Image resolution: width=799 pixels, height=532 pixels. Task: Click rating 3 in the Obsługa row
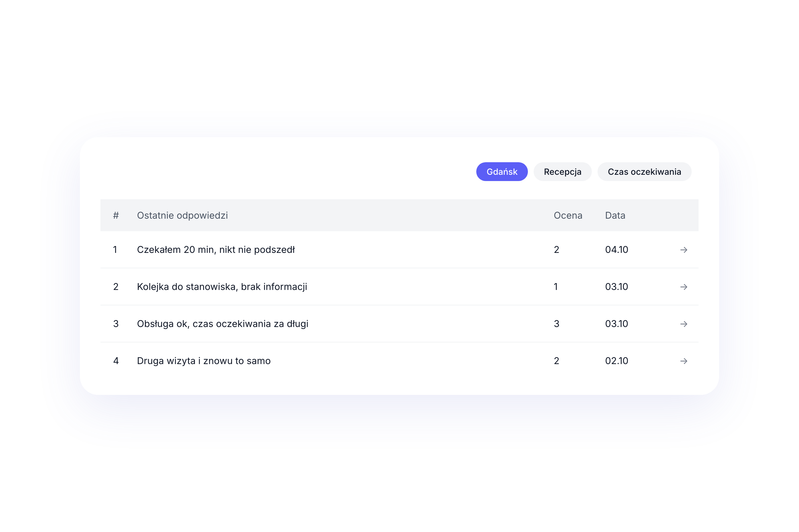556,324
